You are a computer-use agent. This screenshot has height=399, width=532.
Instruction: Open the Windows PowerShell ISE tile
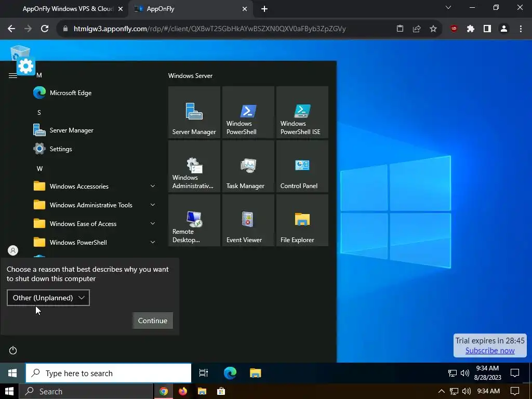pyautogui.click(x=302, y=112)
